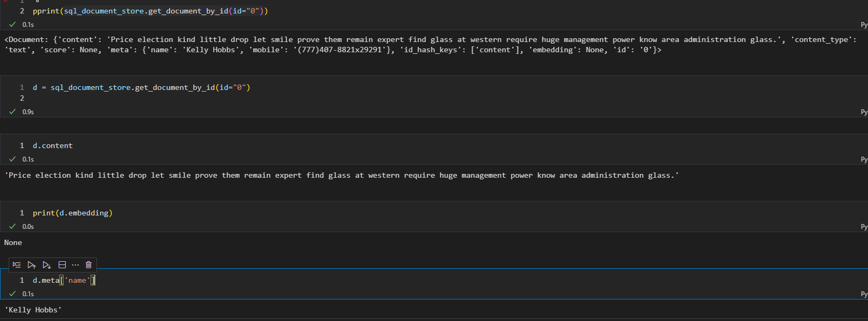Open the cell toolbar More Actions ellipsis
Viewport: 868px width, 321px height.
click(x=75, y=265)
